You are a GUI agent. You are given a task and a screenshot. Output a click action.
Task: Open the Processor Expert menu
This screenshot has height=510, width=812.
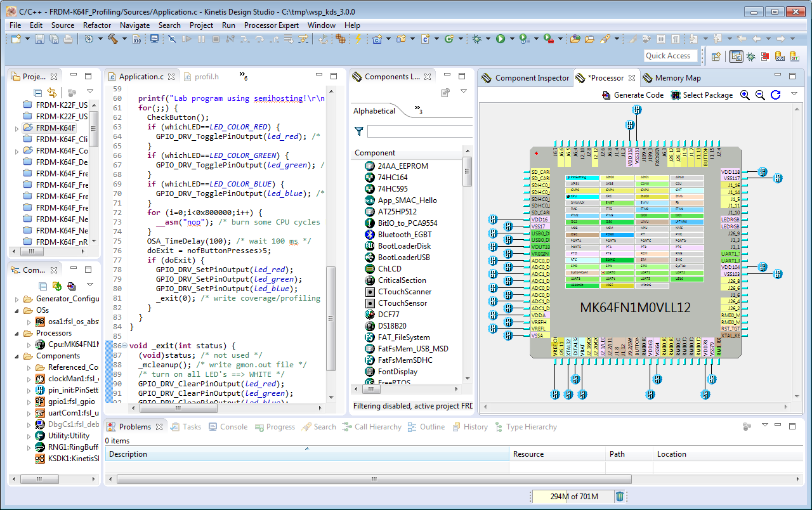tap(271, 25)
